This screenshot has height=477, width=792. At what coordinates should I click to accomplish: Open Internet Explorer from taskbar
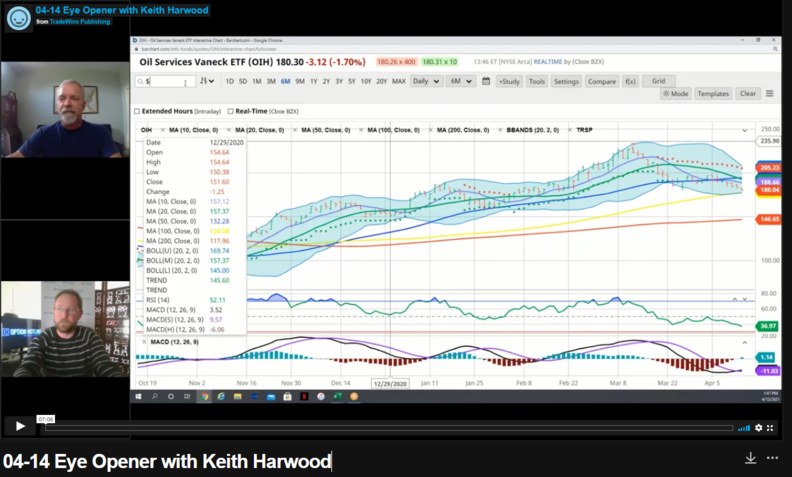[x=221, y=397]
